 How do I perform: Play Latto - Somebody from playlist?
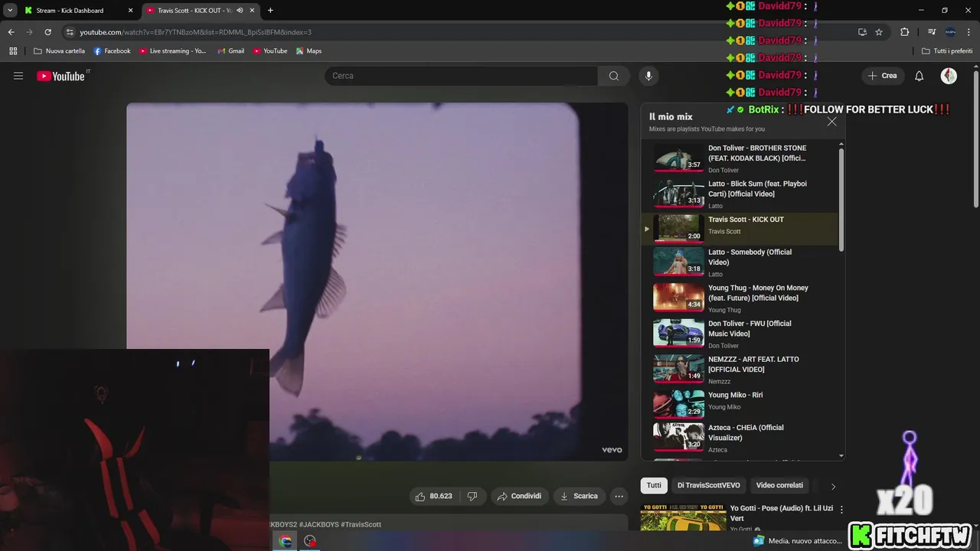click(740, 262)
